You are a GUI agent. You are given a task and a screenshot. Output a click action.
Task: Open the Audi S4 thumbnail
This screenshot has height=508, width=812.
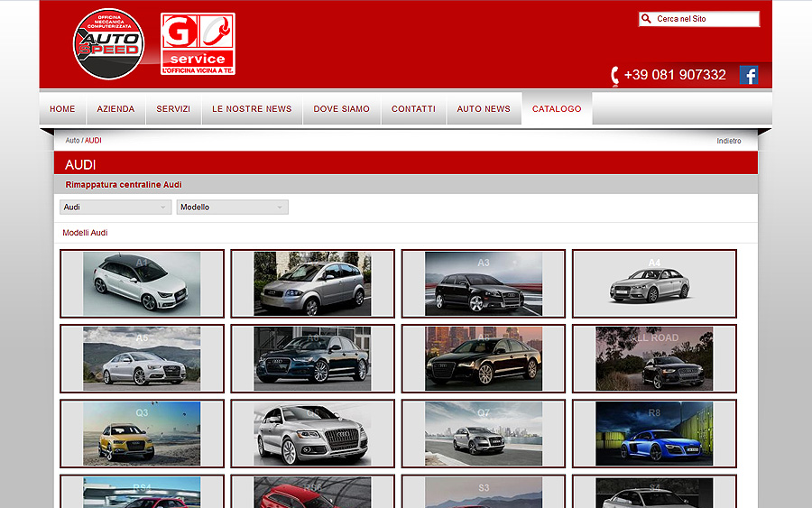point(655,492)
